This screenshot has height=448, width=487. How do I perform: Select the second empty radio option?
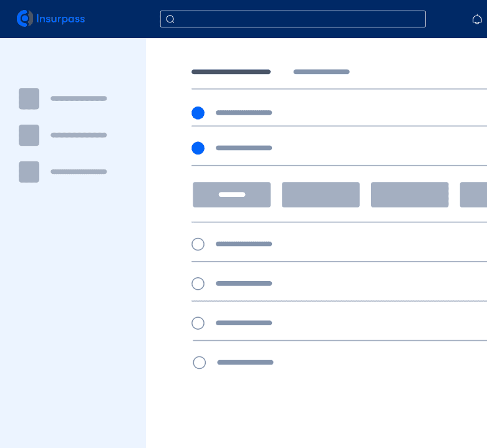click(198, 284)
